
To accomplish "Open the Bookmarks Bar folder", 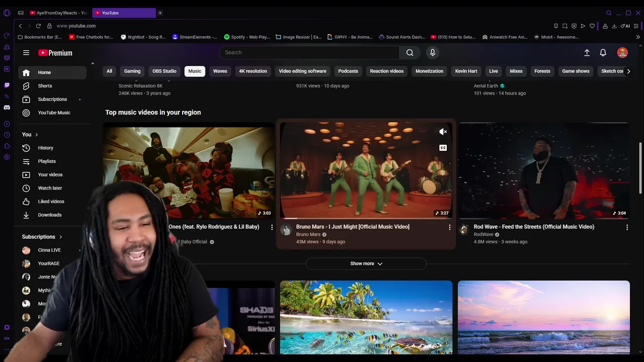I will pyautogui.click(x=40, y=37).
